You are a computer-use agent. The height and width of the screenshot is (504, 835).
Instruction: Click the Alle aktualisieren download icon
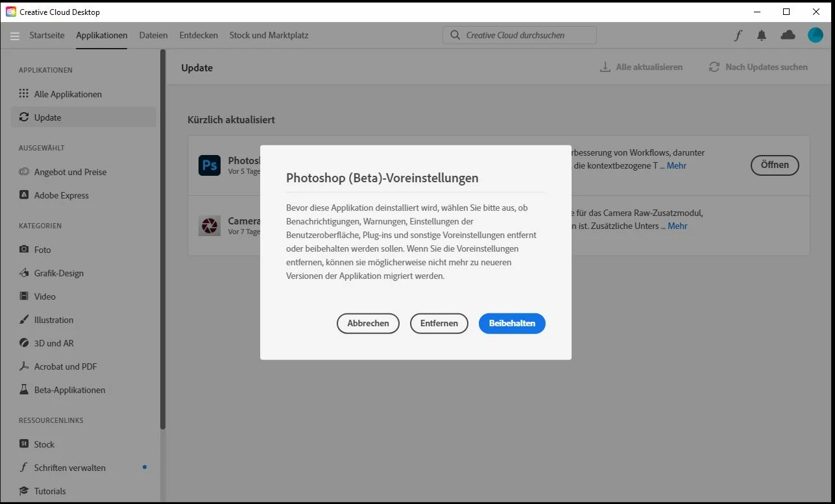(605, 67)
